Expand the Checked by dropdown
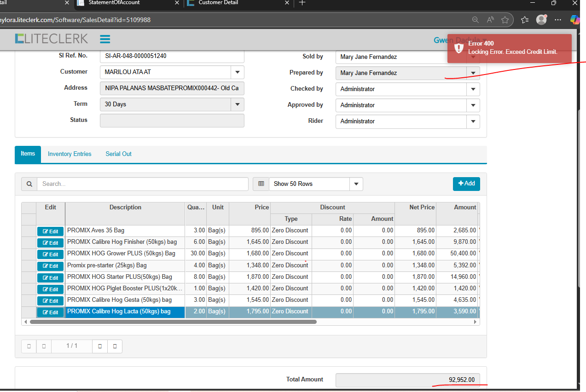 pyautogui.click(x=473, y=89)
